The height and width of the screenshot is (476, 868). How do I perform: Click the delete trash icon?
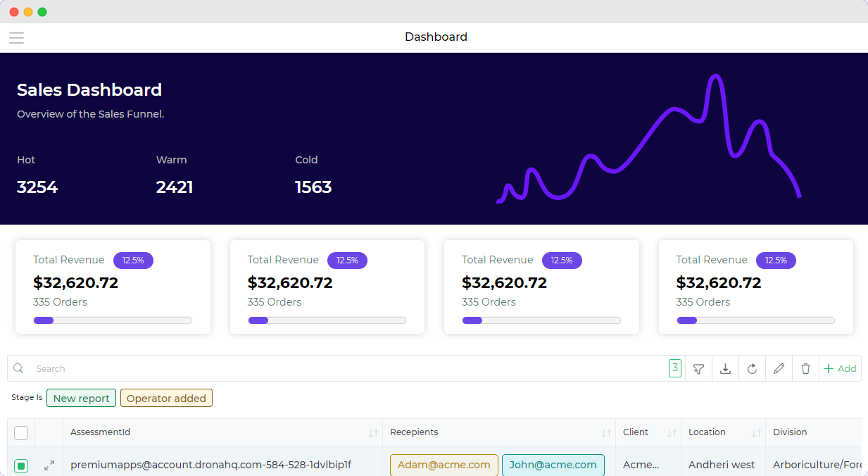click(805, 368)
